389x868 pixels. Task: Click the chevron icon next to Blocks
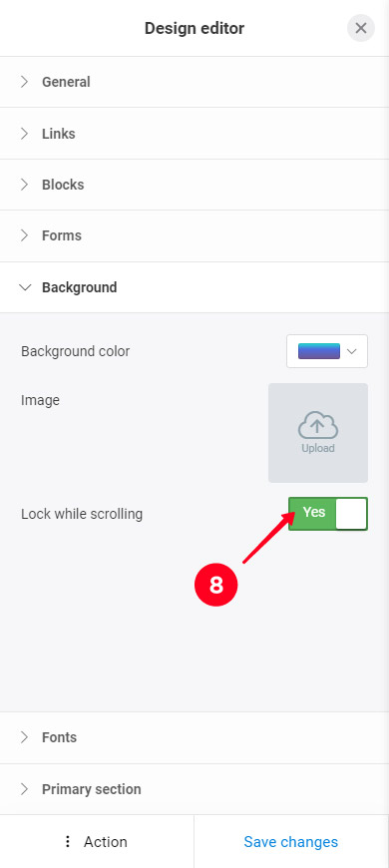point(24,185)
